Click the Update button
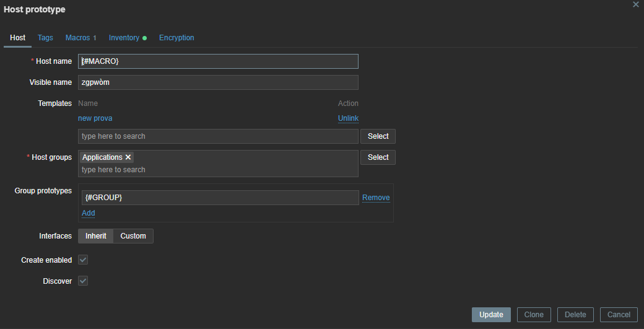Viewport: 644px width, 329px height. click(491, 315)
